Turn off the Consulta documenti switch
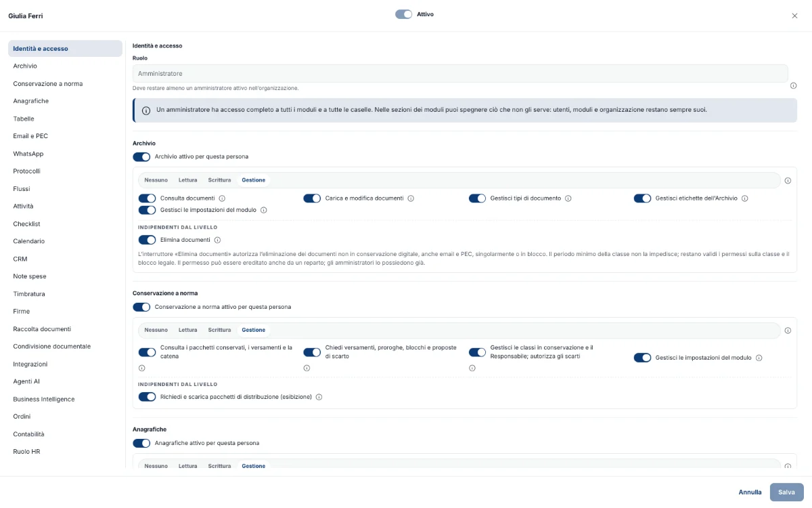Image resolution: width=812 pixels, height=508 pixels. point(147,198)
